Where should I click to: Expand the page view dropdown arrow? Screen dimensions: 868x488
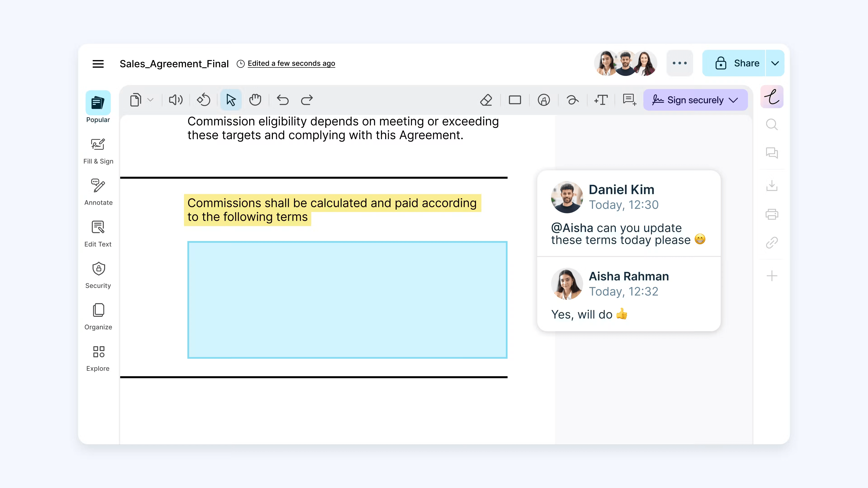tap(151, 100)
